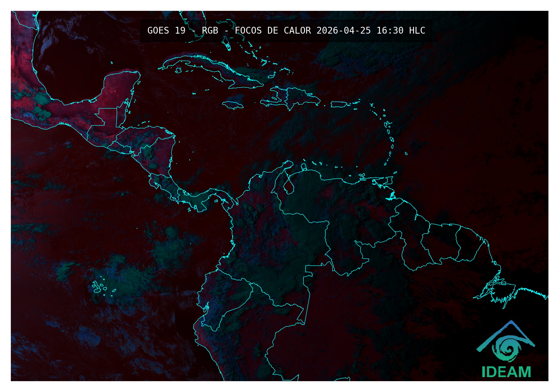Click the date 2026-04-25 in title
The image size is (559, 392).
tap(343, 31)
